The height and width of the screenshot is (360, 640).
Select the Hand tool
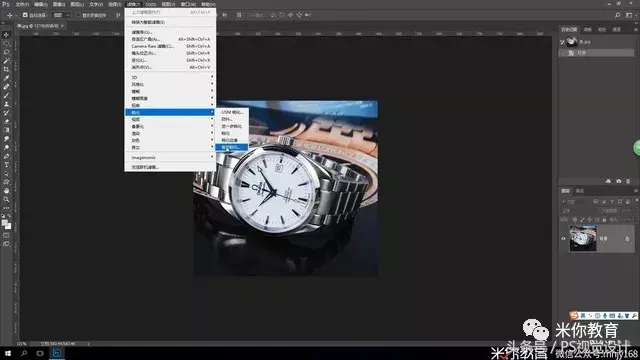6,191
